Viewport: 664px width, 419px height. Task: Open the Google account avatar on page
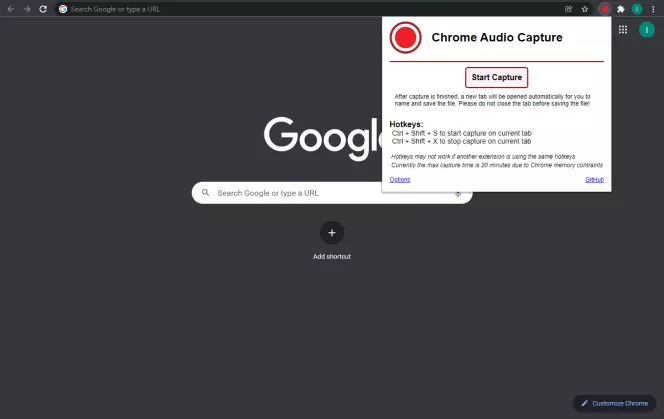click(647, 30)
